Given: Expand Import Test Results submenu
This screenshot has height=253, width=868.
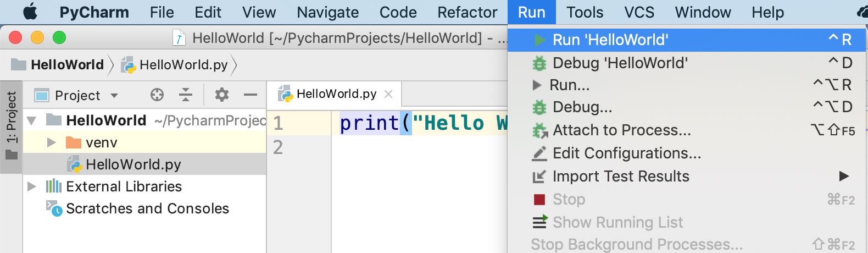Looking at the screenshot, I should [687, 176].
